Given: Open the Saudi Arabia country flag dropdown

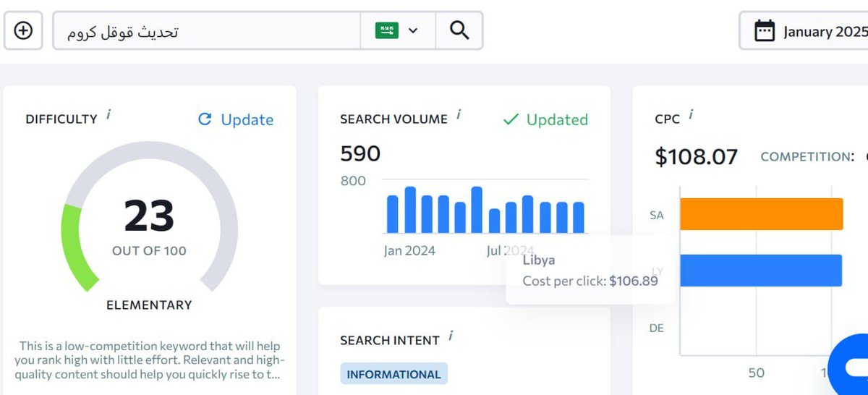Looking at the screenshot, I should tap(398, 31).
